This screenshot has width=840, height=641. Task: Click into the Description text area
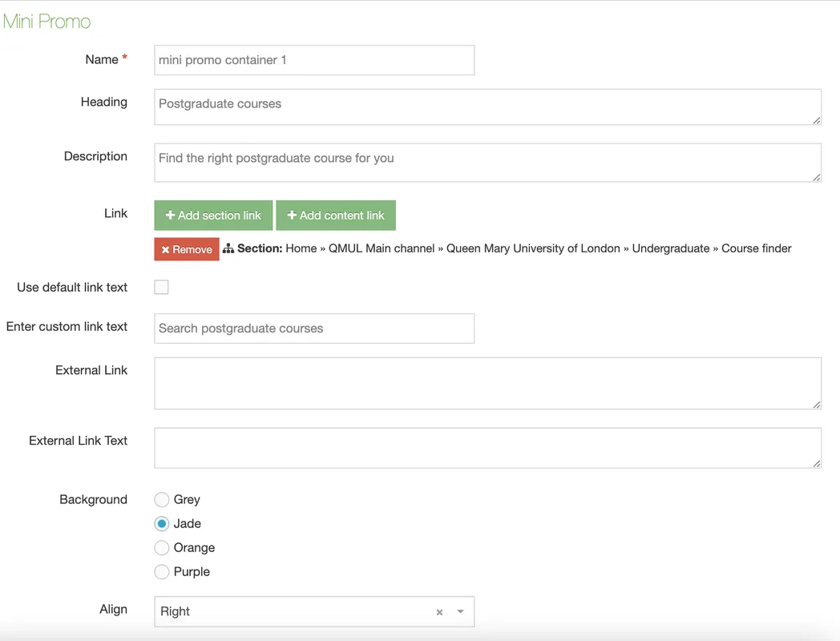tap(487, 163)
